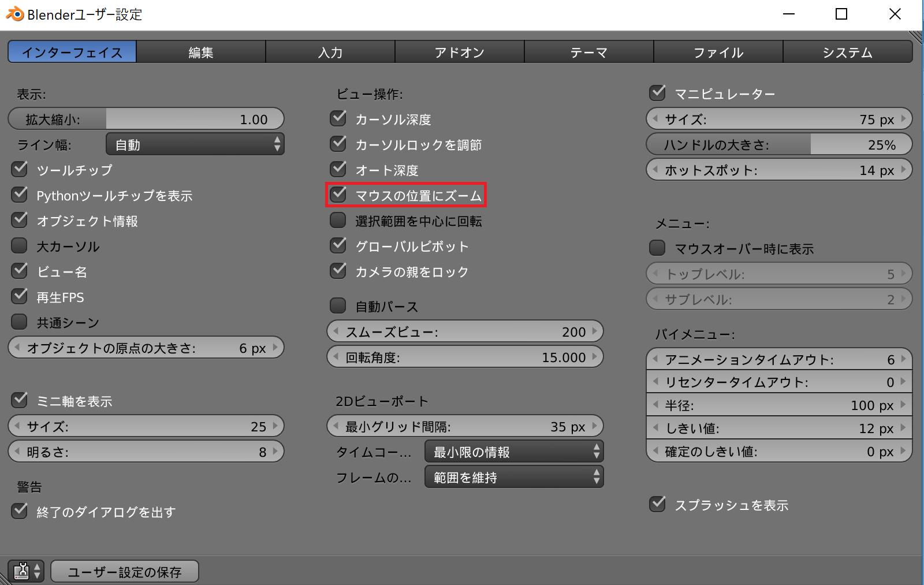This screenshot has width=924, height=585.
Task: Open the ライン幅 自動 dropdown
Action: (x=195, y=144)
